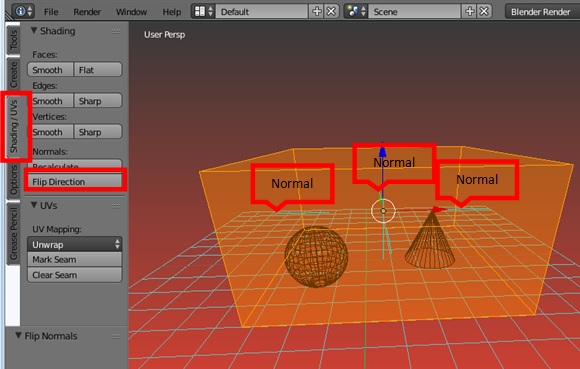Click the Flip Direction button
Image resolution: width=580 pixels, height=369 pixels.
tap(74, 181)
